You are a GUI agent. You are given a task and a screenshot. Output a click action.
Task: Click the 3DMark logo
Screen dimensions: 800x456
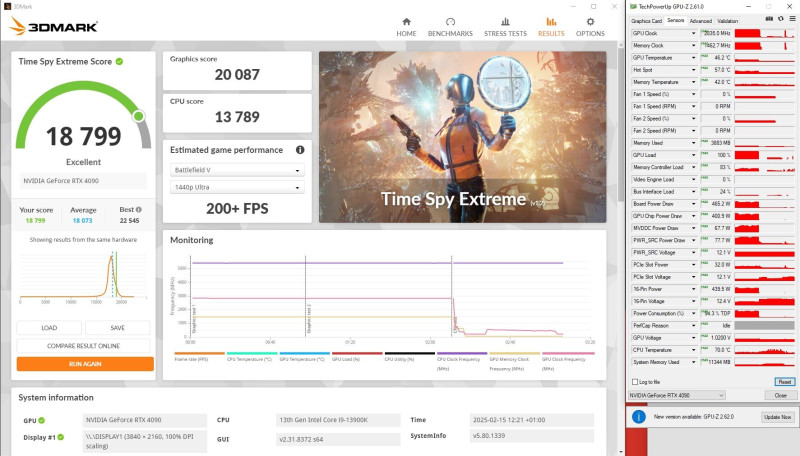[53, 26]
